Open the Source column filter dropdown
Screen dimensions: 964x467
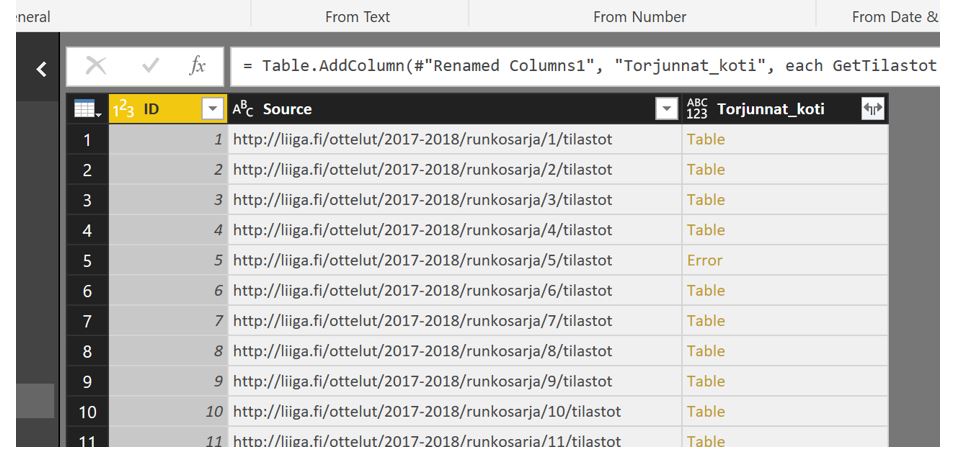tap(667, 110)
